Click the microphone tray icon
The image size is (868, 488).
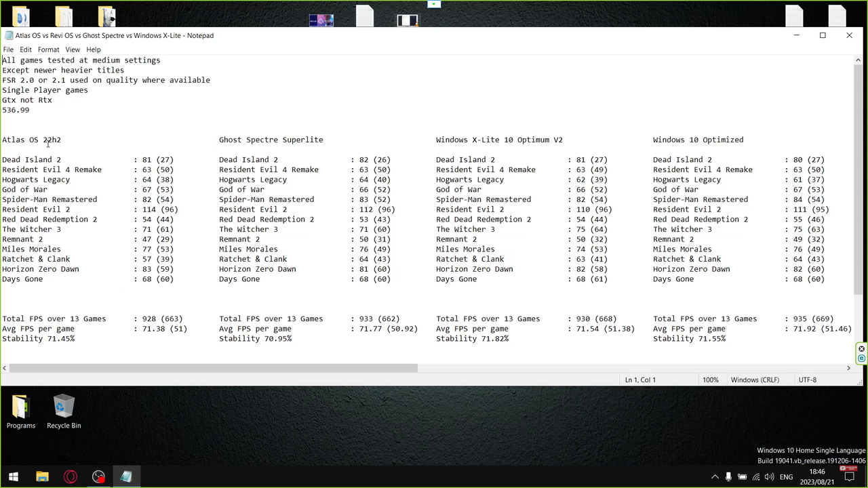(728, 477)
